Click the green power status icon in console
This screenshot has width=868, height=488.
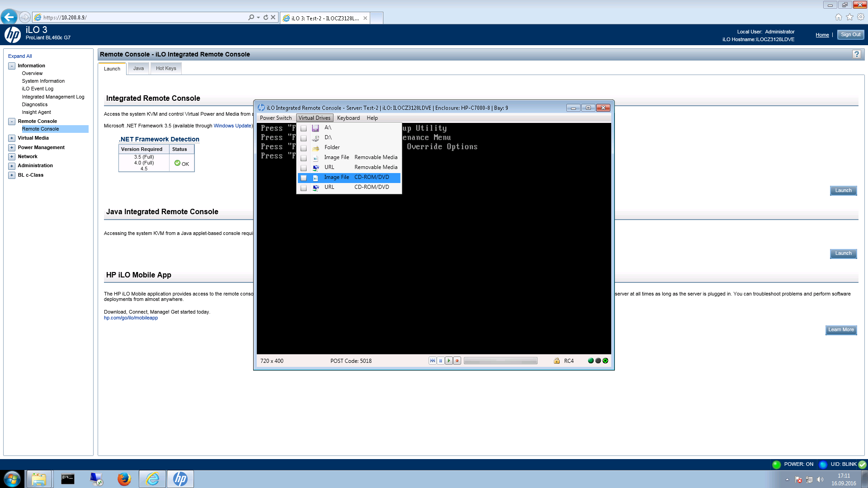(x=605, y=361)
